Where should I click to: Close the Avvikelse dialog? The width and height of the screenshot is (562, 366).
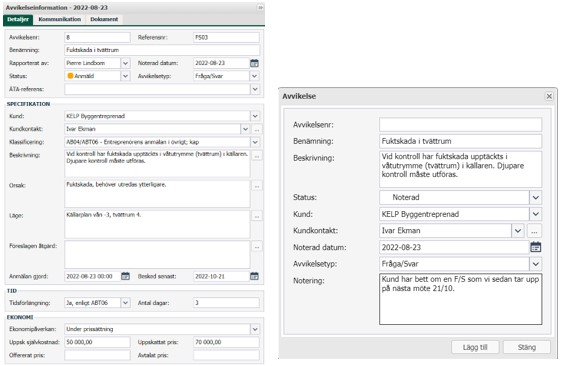click(549, 96)
